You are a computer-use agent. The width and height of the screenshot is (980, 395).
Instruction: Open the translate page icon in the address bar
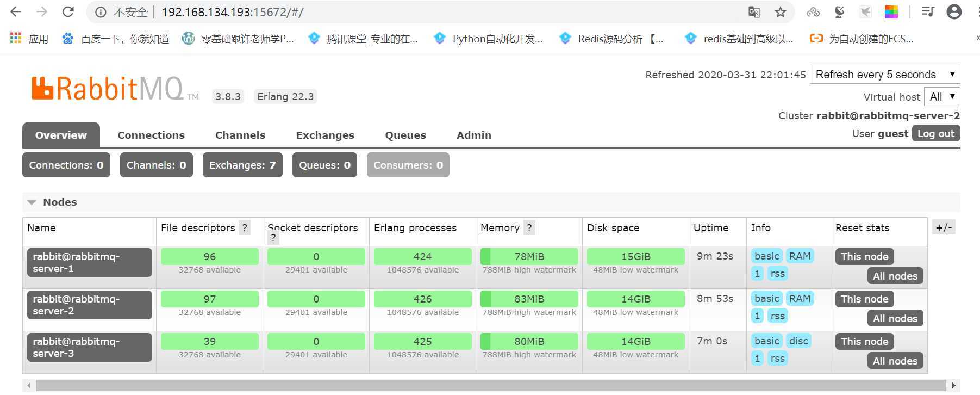tap(754, 12)
